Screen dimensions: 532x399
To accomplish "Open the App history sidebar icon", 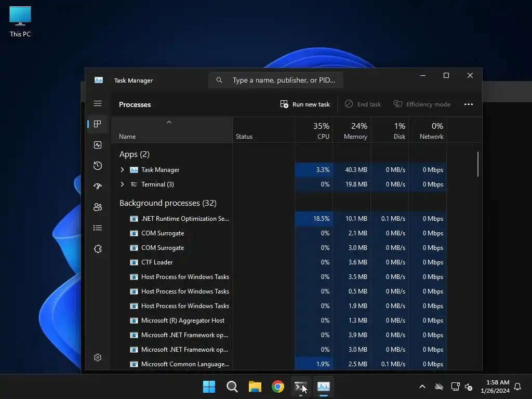I will (98, 166).
